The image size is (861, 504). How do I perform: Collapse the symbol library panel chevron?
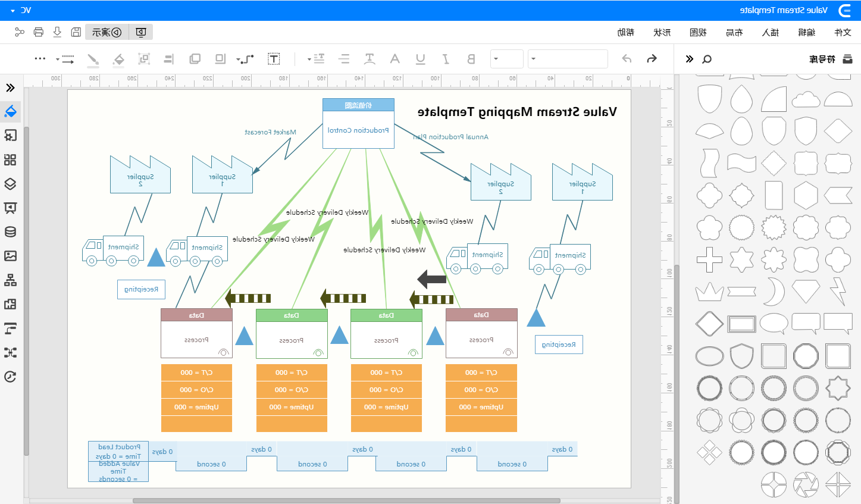[690, 59]
